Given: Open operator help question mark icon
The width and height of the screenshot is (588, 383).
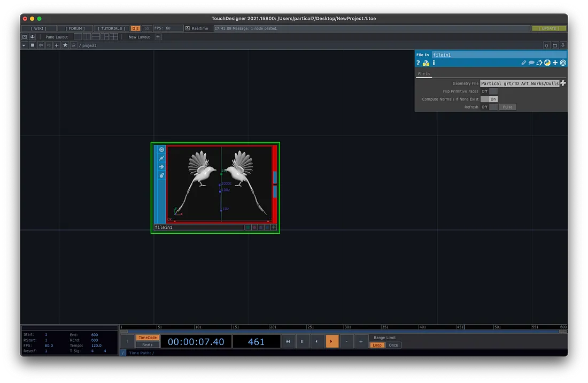Looking at the screenshot, I should (418, 63).
